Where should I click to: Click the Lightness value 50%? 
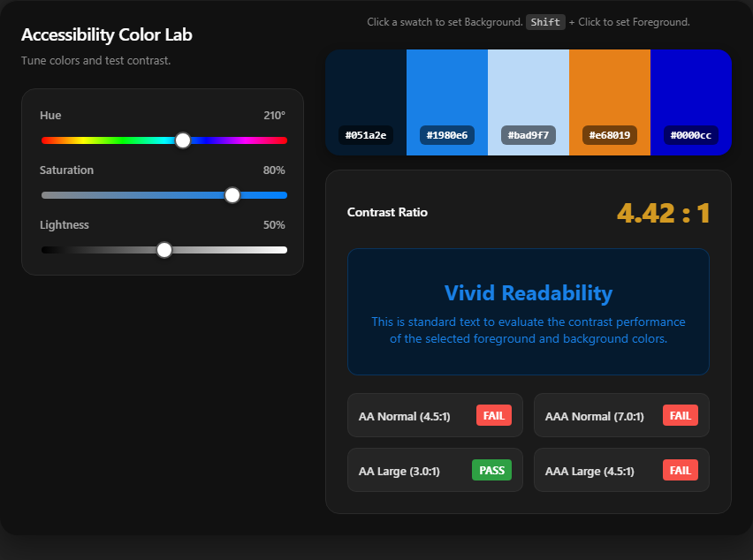[x=274, y=225]
